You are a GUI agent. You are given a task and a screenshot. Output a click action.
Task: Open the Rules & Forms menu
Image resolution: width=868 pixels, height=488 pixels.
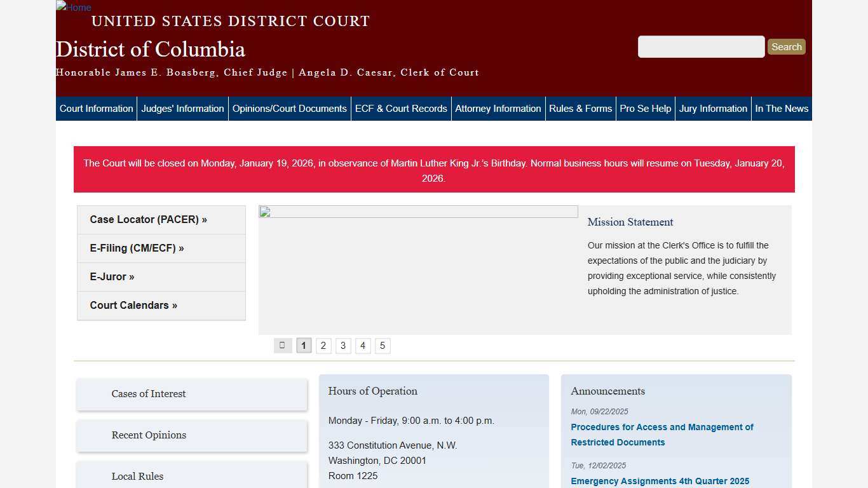tap(580, 108)
